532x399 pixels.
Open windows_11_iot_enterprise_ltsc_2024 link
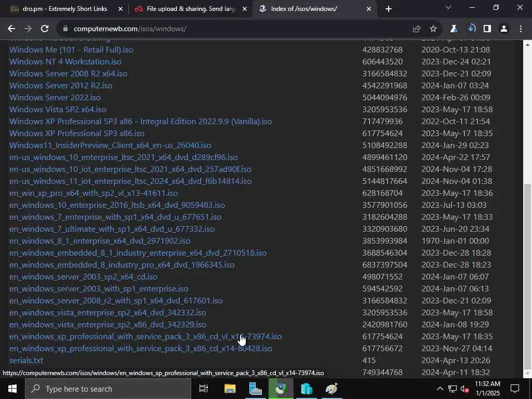130,181
